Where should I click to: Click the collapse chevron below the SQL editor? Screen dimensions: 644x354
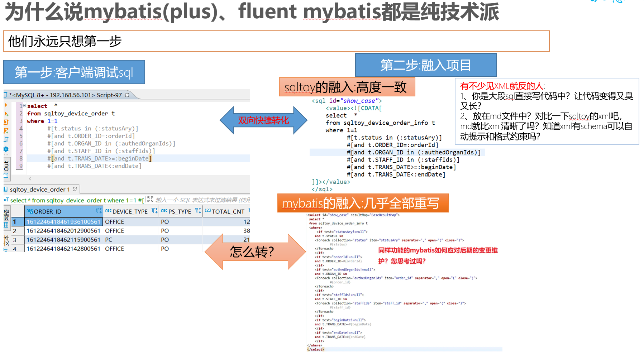pyautogui.click(x=30, y=179)
